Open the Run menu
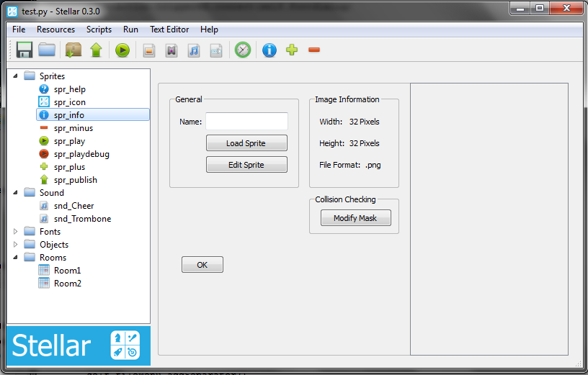The height and width of the screenshot is (375, 588). point(130,30)
